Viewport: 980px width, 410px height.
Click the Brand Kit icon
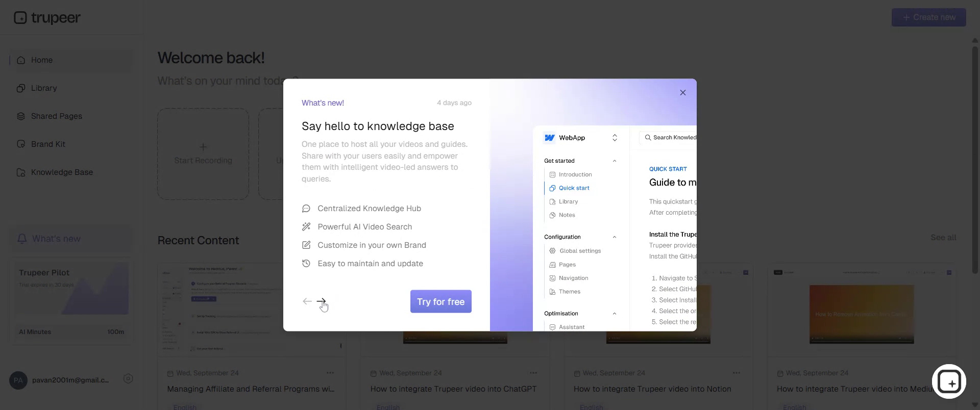(21, 144)
